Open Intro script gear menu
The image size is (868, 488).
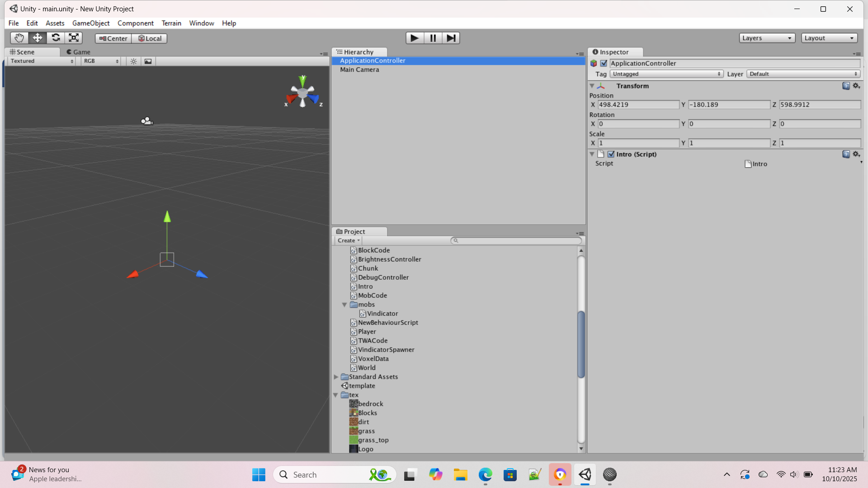coord(856,154)
